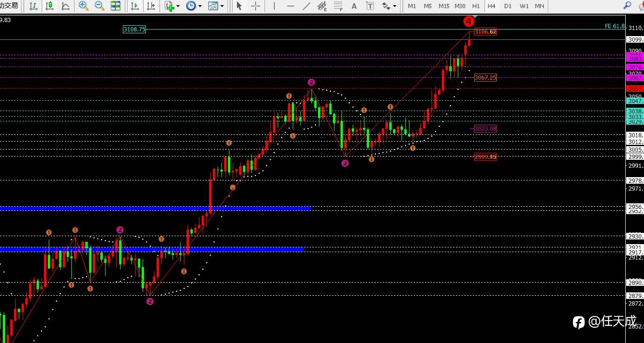This screenshot has height=343, width=644.
Task: Click the magenta 3076 axis price tag
Action: (635, 67)
